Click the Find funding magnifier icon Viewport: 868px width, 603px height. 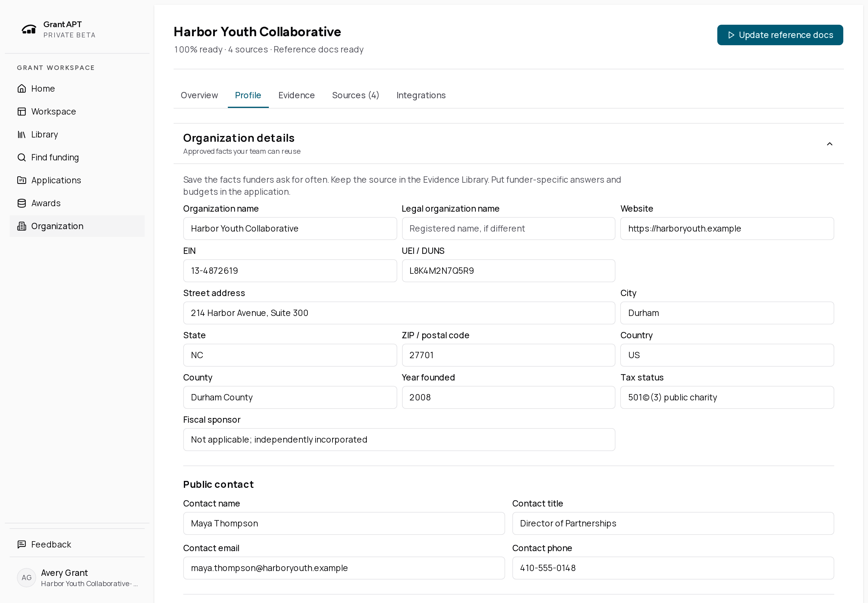(22, 157)
